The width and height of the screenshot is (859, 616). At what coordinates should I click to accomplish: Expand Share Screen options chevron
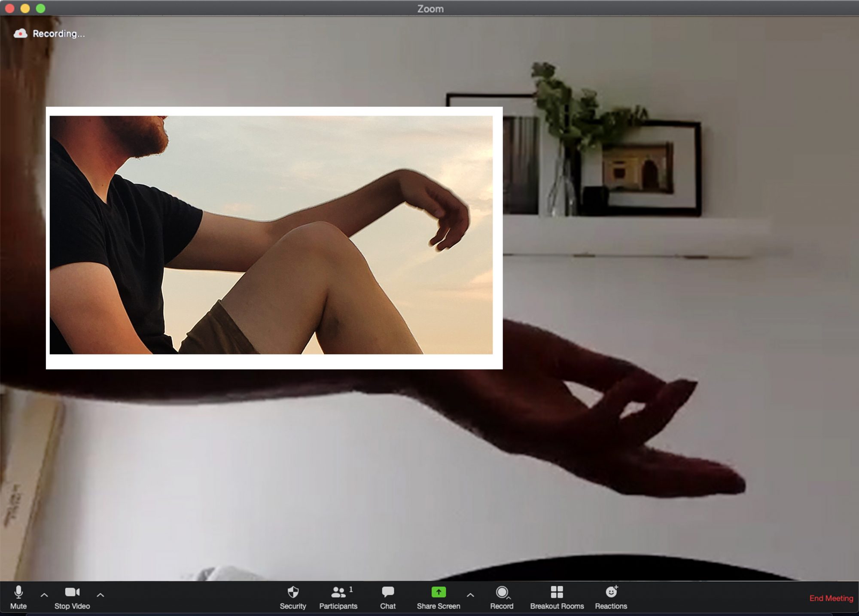[470, 595]
